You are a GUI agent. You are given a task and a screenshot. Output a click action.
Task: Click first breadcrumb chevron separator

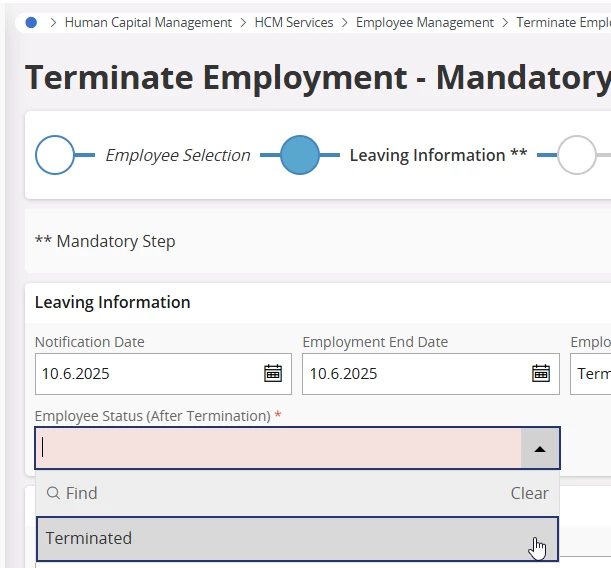tap(53, 22)
